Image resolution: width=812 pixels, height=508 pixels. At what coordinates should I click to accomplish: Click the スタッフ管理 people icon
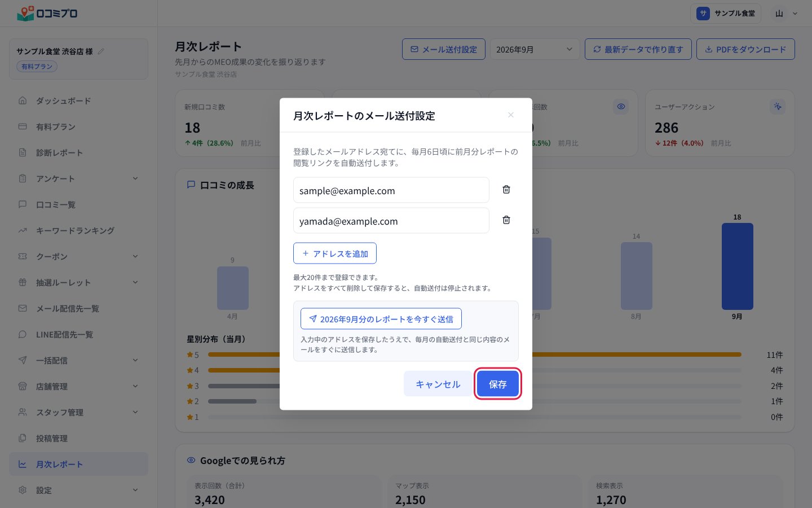[23, 412]
